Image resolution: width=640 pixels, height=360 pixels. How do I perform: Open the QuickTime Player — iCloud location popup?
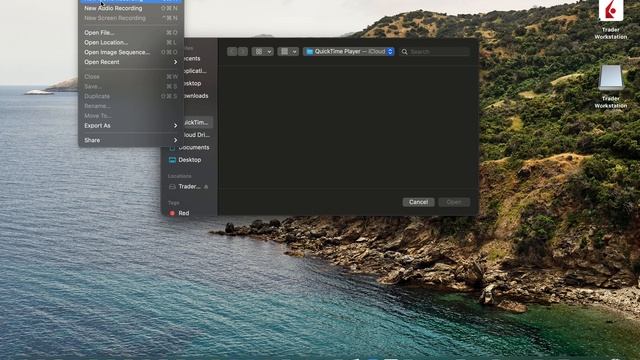click(x=349, y=51)
